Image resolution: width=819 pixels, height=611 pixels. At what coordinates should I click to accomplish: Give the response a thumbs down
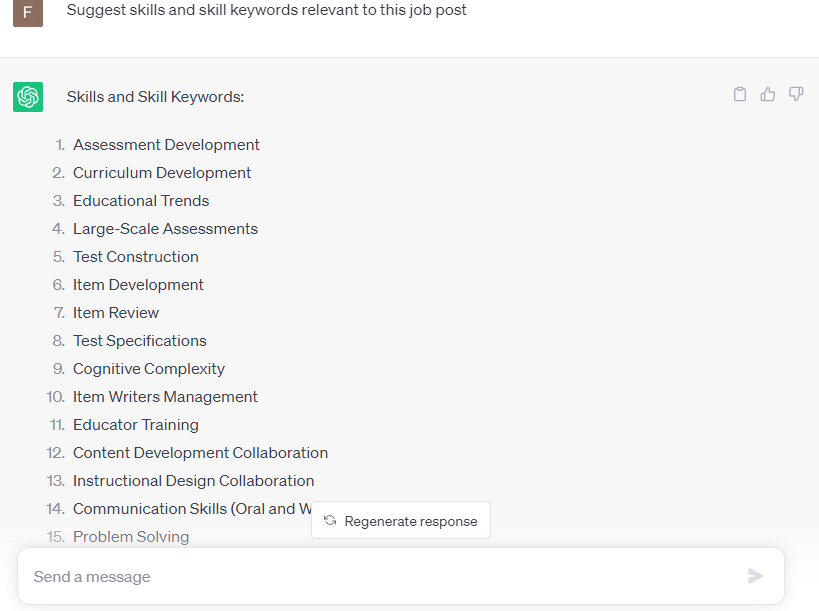(x=796, y=95)
